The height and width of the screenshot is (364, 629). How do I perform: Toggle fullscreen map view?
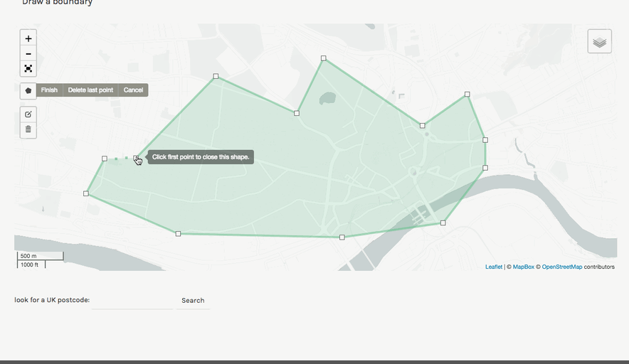[28, 69]
